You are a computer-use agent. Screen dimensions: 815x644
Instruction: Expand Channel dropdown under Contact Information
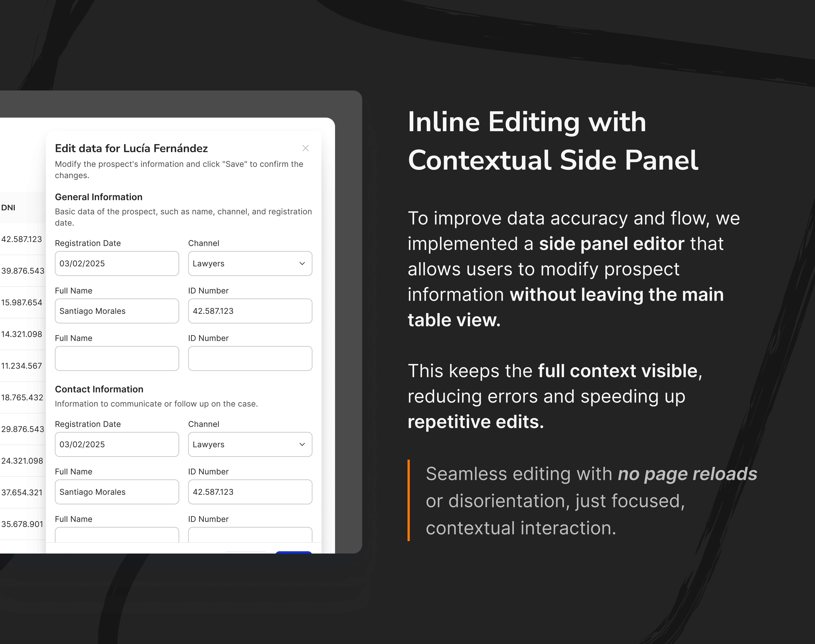[250, 445]
